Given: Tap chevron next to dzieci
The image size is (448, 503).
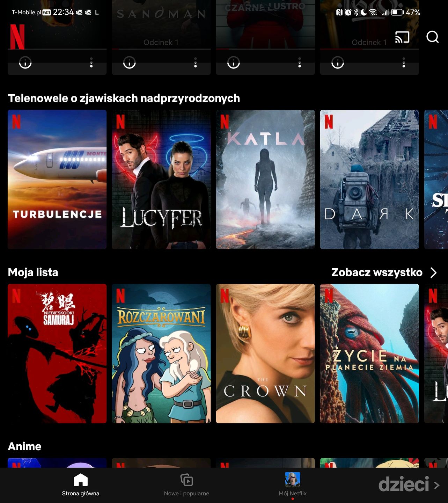Looking at the screenshot, I should (x=436, y=485).
